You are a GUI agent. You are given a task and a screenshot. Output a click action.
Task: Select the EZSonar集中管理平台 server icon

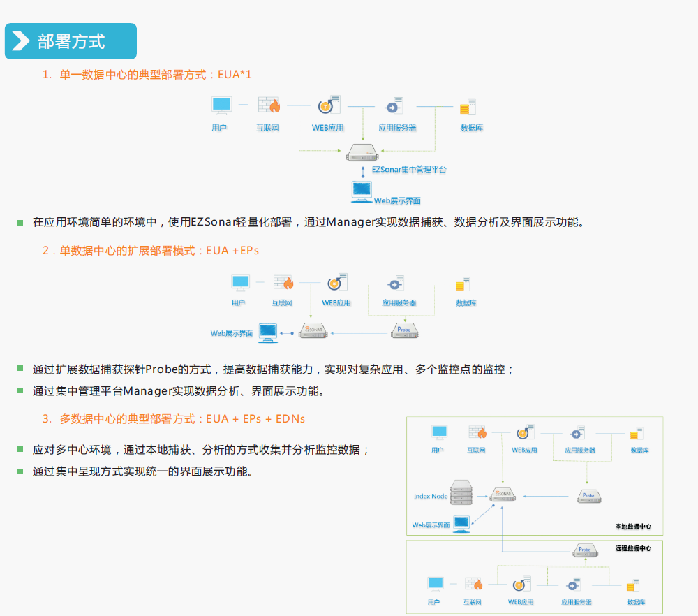point(362,152)
